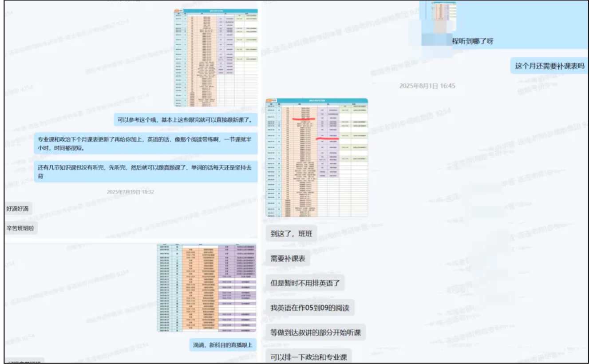Click the message '这个月还需要补课表吗'
Screen dimensions: 589x364
coord(549,66)
